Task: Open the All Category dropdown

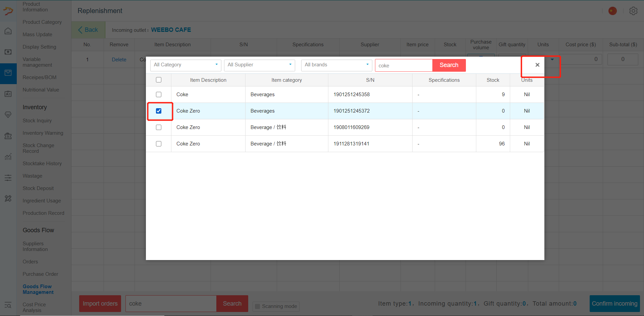Action: click(186, 65)
